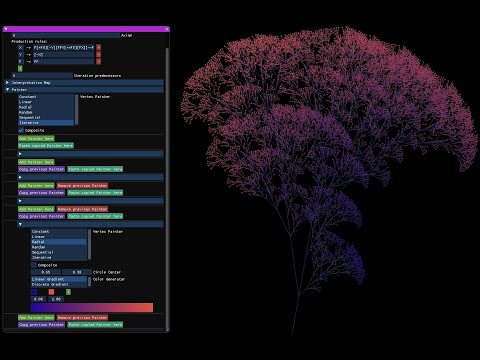Screen dimensions: 480x360
Task: Select highlighted Iterative in upper Vertex Painter list
Action: [x=46, y=123]
